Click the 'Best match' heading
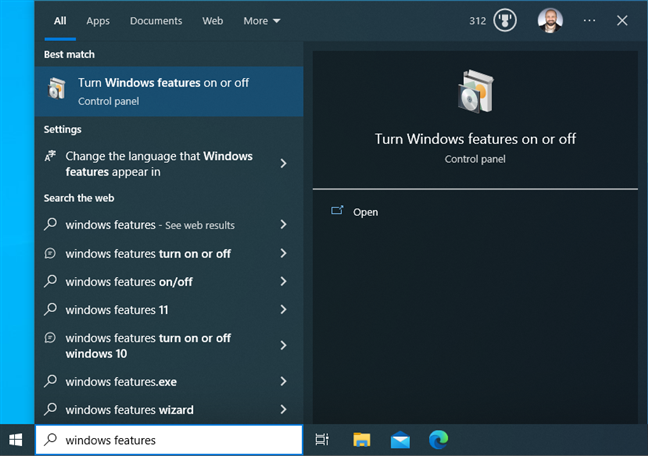The height and width of the screenshot is (456, 648). tap(69, 55)
